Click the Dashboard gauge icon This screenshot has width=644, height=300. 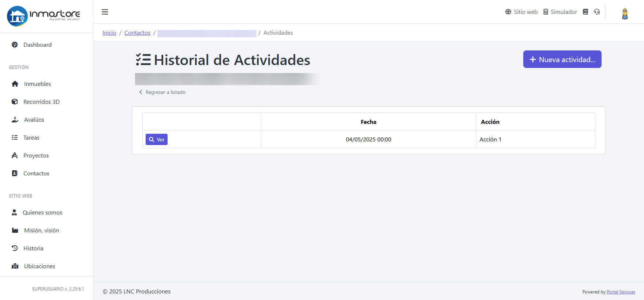pyautogui.click(x=15, y=45)
